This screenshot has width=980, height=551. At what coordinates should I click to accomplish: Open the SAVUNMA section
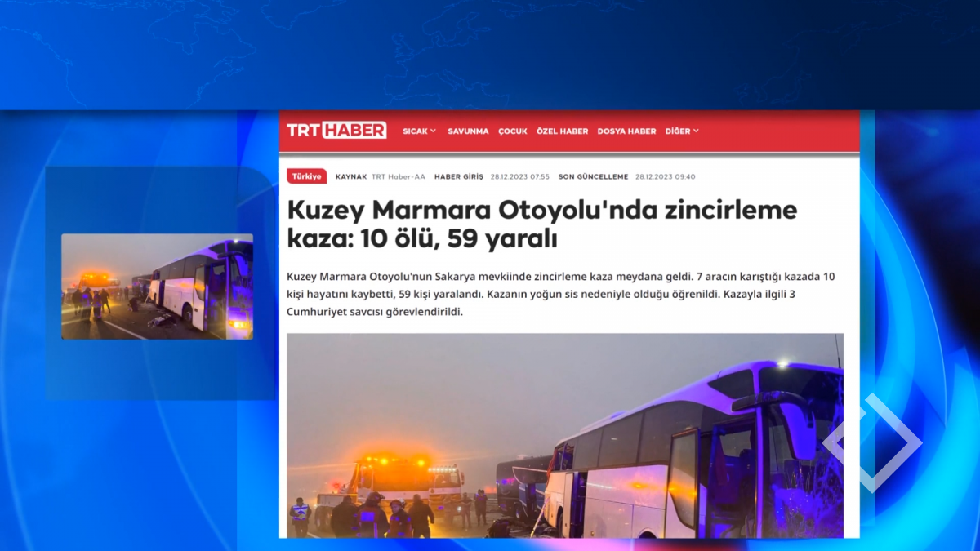tap(468, 131)
